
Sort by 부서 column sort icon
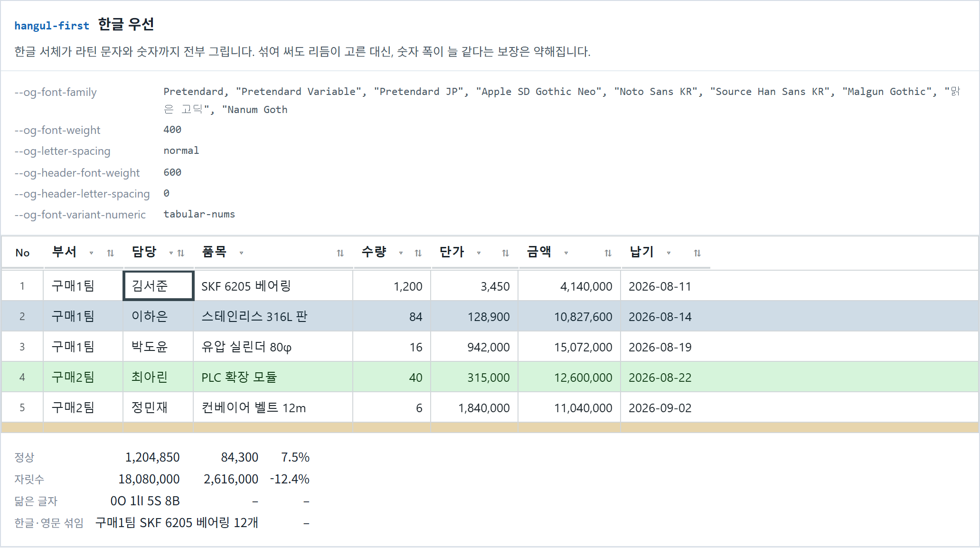110,253
